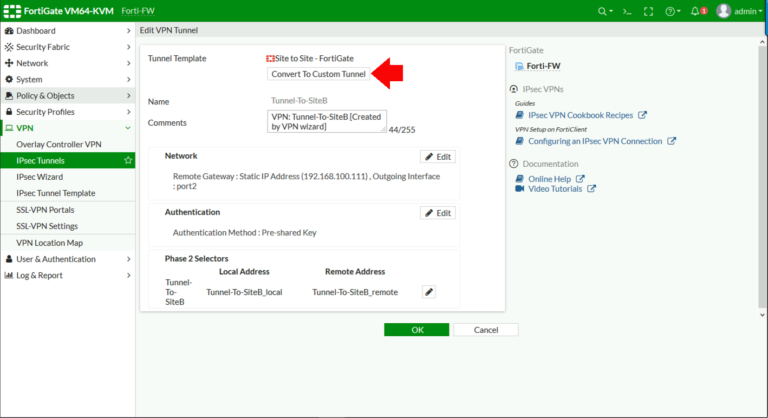Click the grayed Tunnel-To-SiteB name value
The width and height of the screenshot is (768, 418).
coord(299,100)
